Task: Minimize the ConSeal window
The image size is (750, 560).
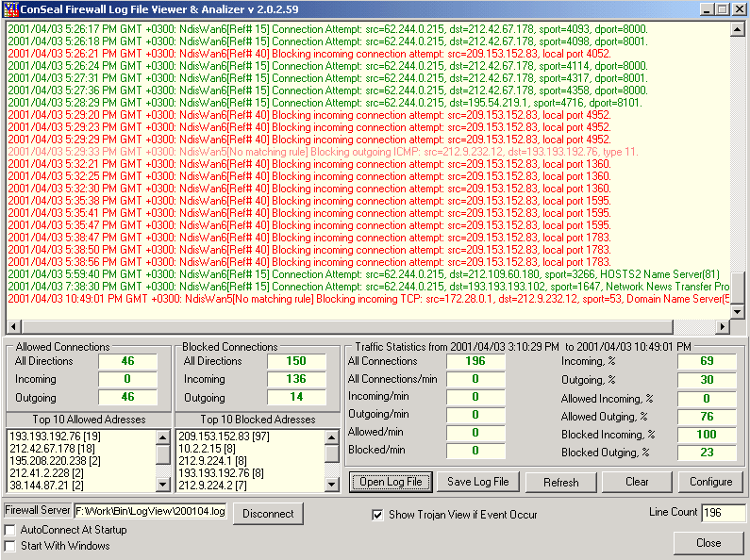Action: click(x=708, y=9)
